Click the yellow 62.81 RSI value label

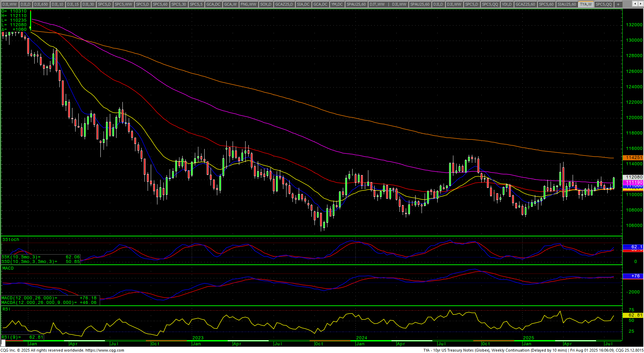point(633,315)
